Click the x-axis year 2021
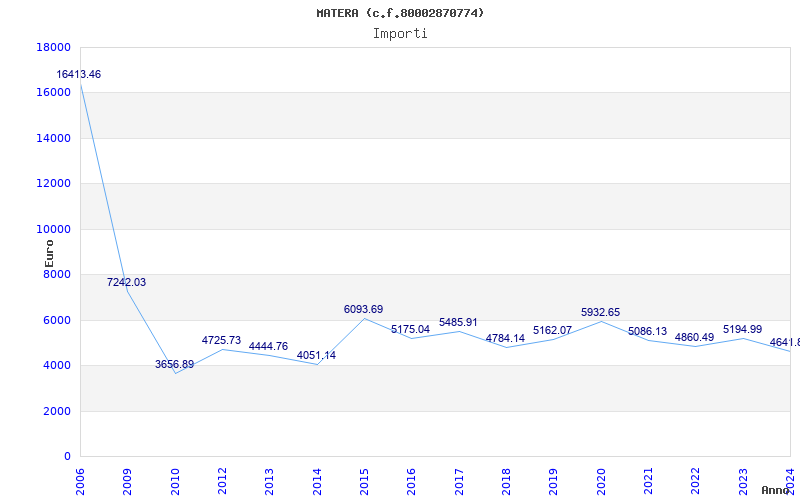 [x=648, y=482]
